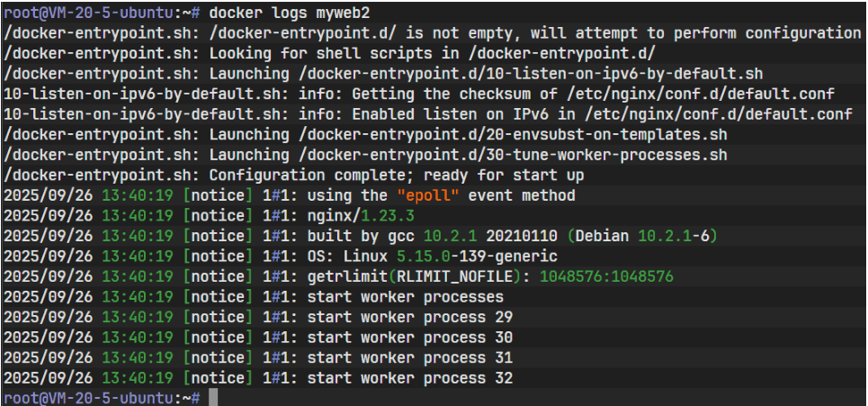The image size is (868, 406).
Task: Click worker process number 32
Action: click(x=503, y=377)
